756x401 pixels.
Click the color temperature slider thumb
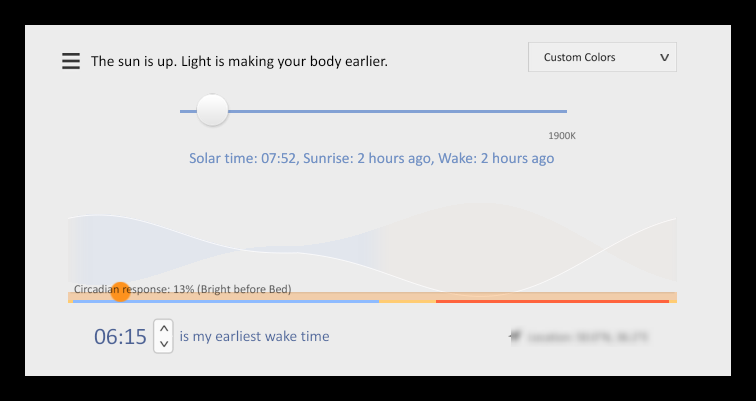212,111
